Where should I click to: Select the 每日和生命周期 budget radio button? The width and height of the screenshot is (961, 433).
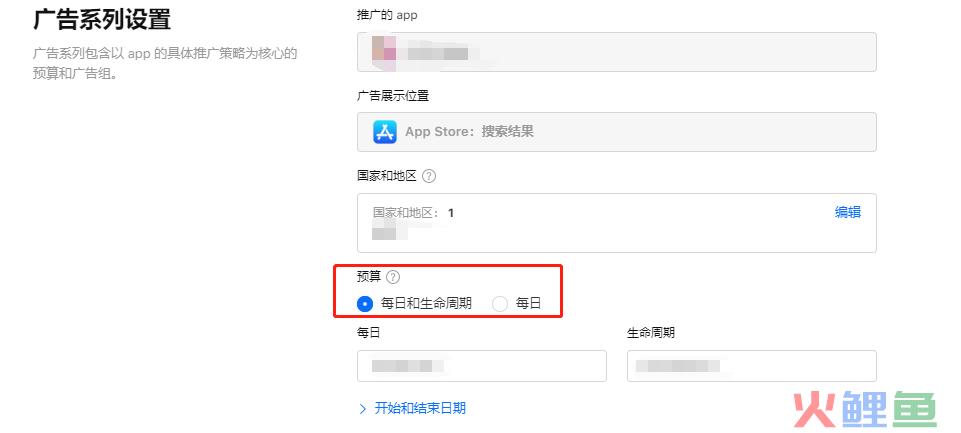tap(365, 303)
